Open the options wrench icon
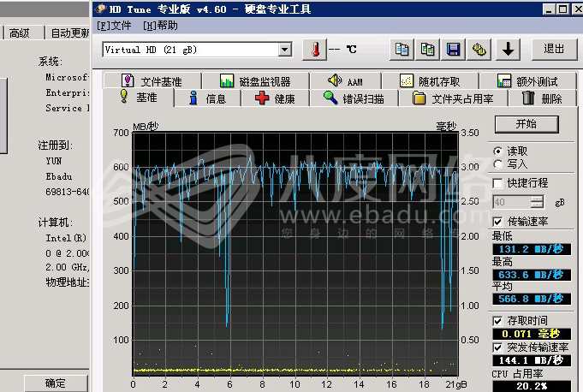This screenshot has height=392, width=583. click(x=479, y=49)
